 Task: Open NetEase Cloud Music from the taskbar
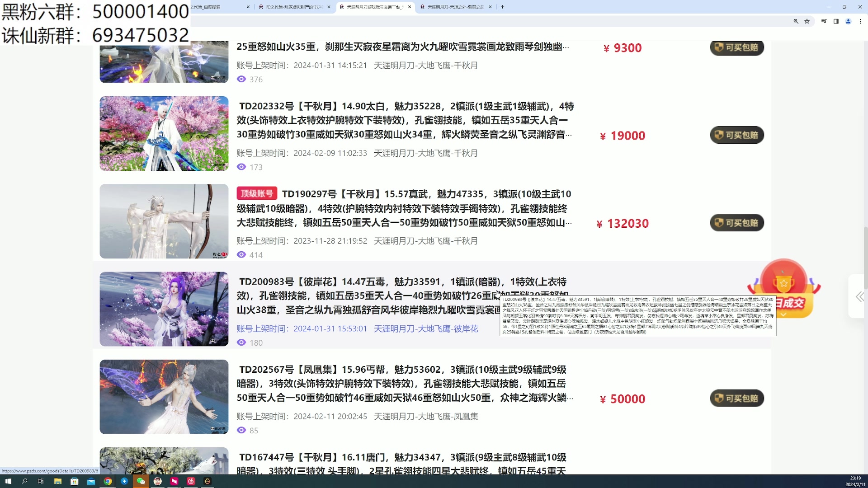(x=190, y=481)
